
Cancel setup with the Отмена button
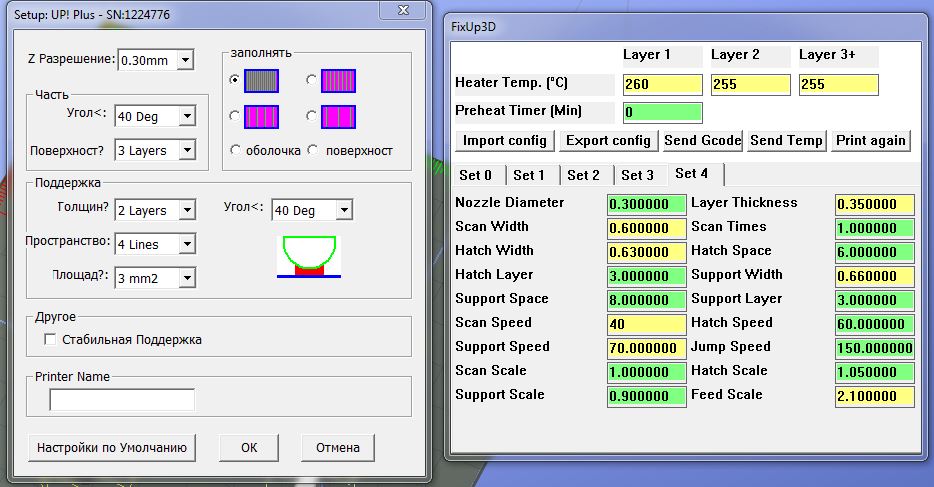click(x=338, y=447)
